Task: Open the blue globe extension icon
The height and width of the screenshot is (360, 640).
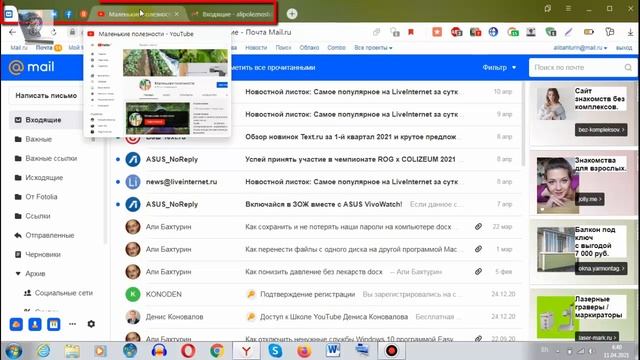Action: pos(493,32)
